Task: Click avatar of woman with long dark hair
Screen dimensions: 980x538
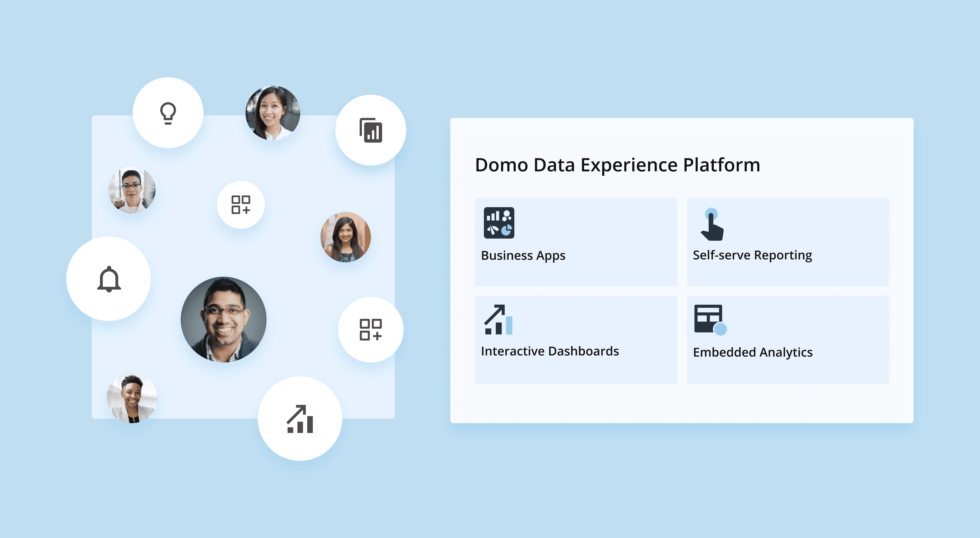Action: tap(345, 237)
